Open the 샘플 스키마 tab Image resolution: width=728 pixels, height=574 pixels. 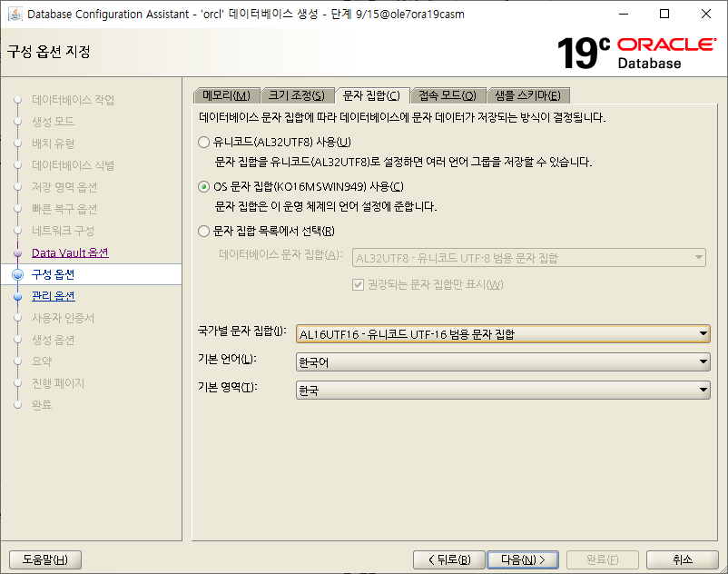[528, 95]
